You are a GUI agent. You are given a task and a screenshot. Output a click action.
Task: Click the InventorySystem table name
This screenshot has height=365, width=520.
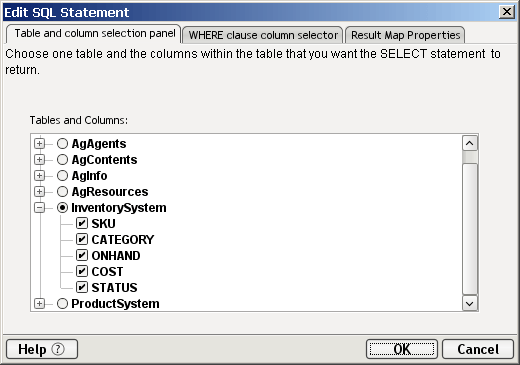119,208
